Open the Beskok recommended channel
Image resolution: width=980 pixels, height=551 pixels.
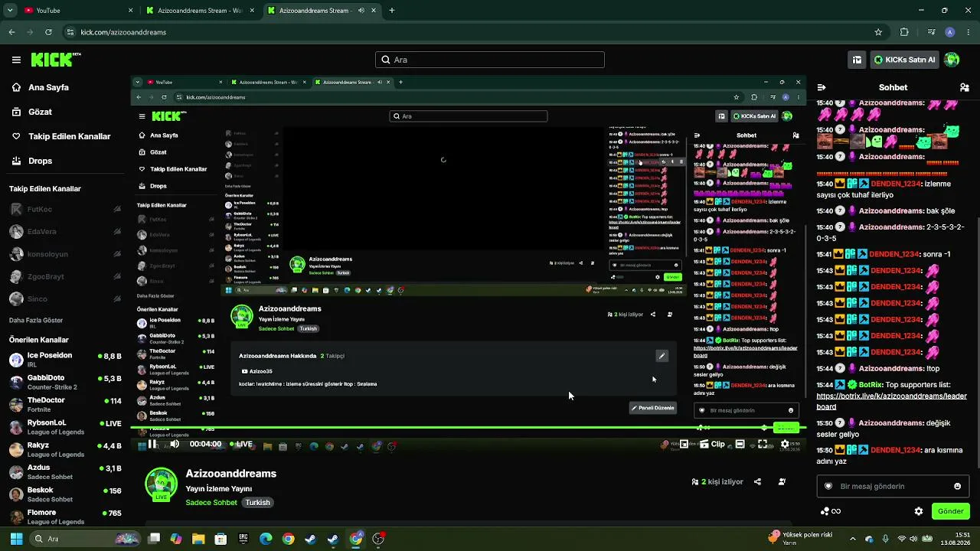point(65,494)
